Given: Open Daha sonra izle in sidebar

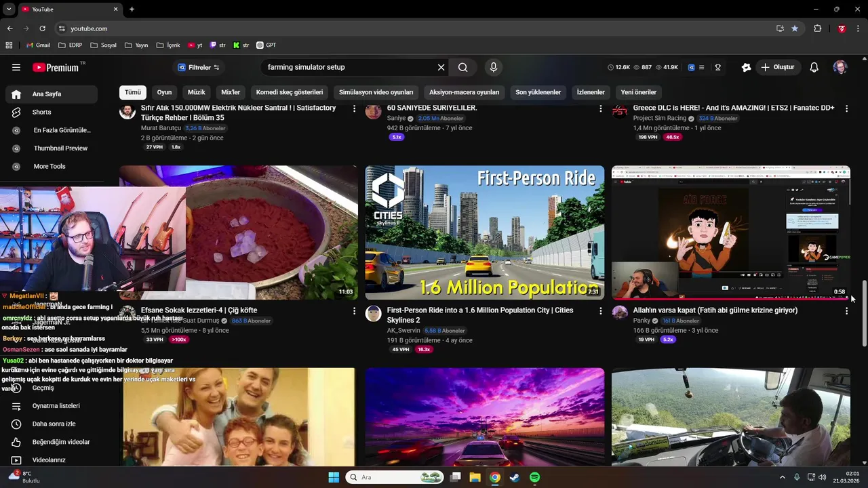Looking at the screenshot, I should click(51, 424).
